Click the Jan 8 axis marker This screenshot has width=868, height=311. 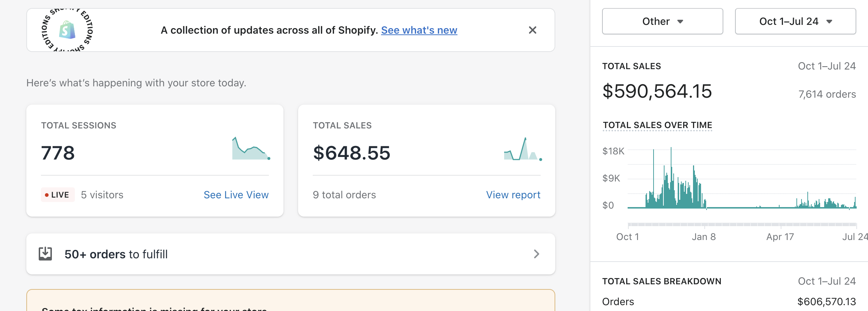[704, 237]
